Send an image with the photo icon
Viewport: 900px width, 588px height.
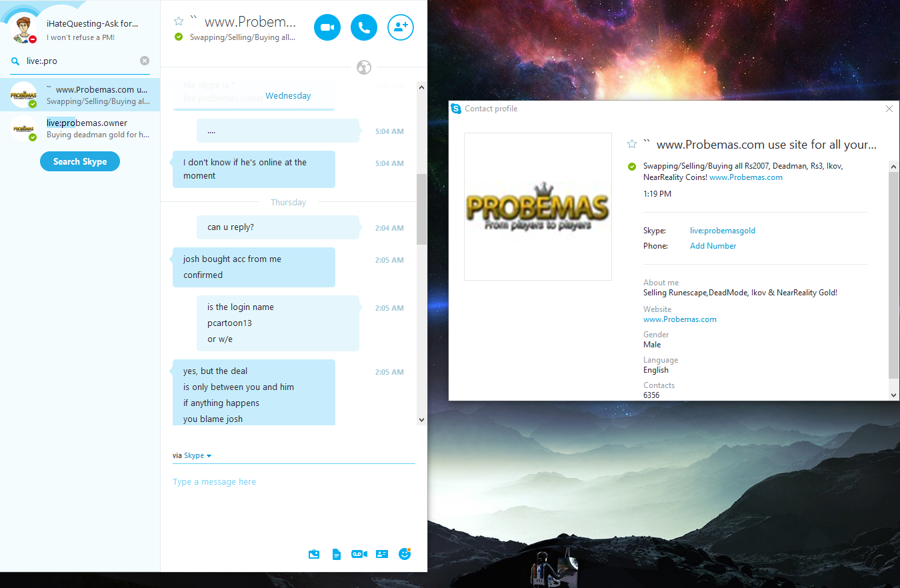tap(314, 554)
